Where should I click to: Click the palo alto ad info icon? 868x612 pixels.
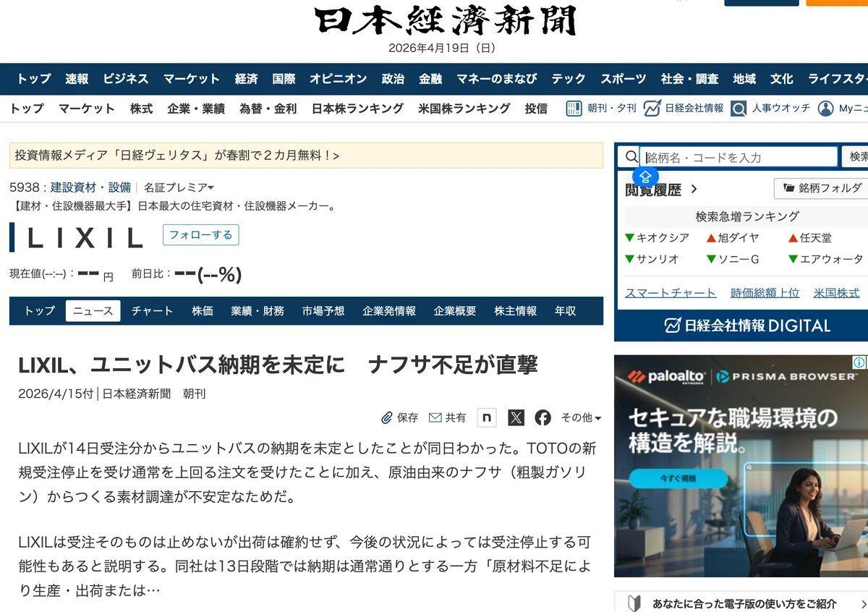(x=859, y=362)
